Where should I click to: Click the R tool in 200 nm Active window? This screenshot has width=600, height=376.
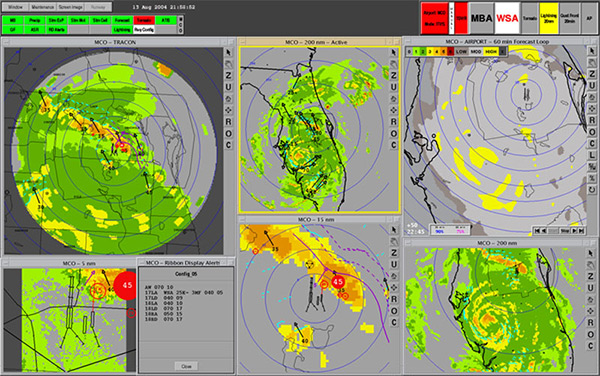393,122
